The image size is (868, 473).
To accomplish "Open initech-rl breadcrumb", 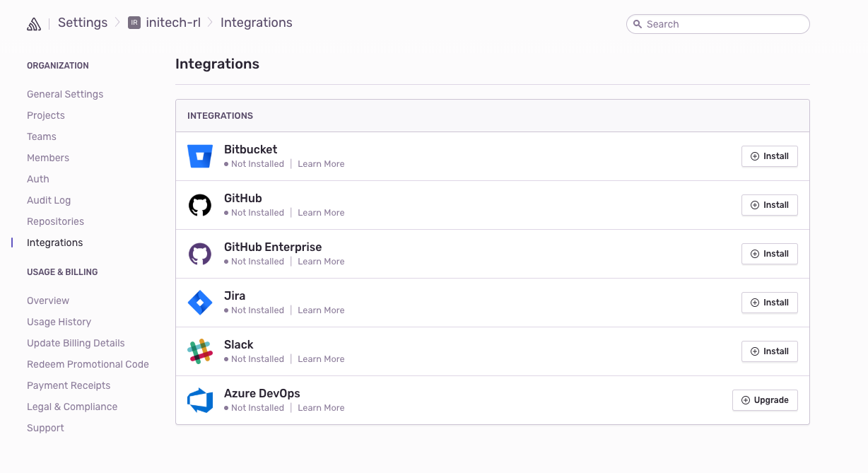I will coord(173,23).
